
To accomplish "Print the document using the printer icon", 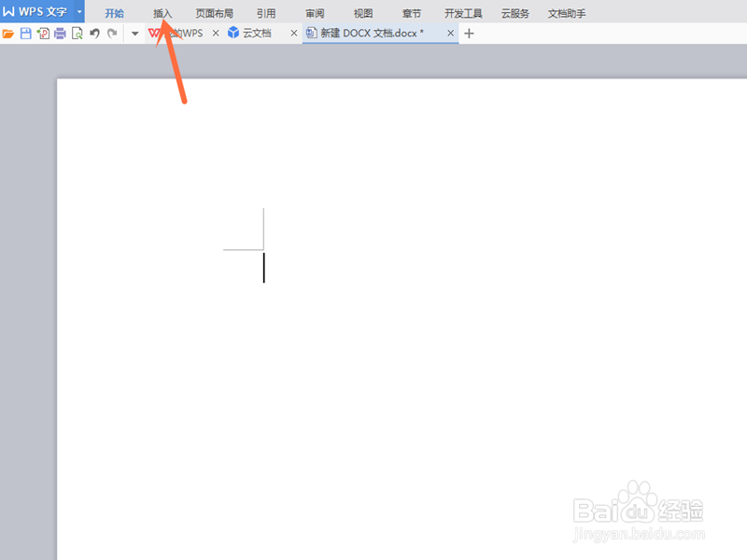I will point(60,34).
